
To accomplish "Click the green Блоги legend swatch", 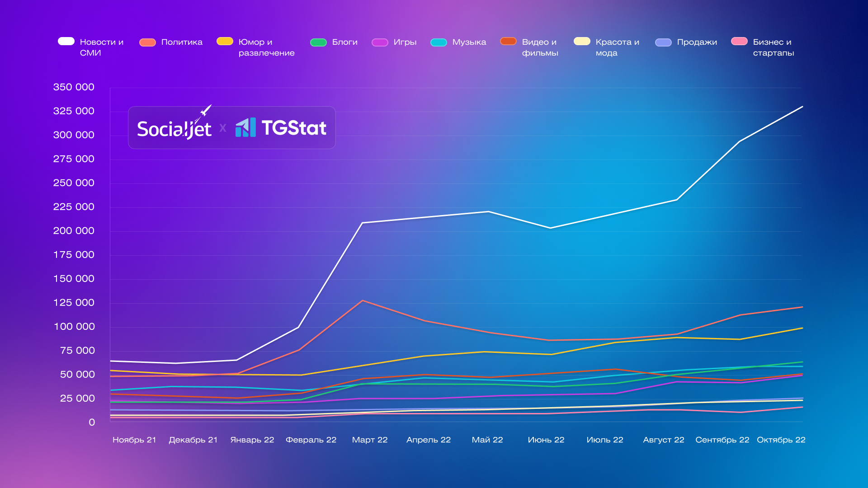I will point(318,42).
